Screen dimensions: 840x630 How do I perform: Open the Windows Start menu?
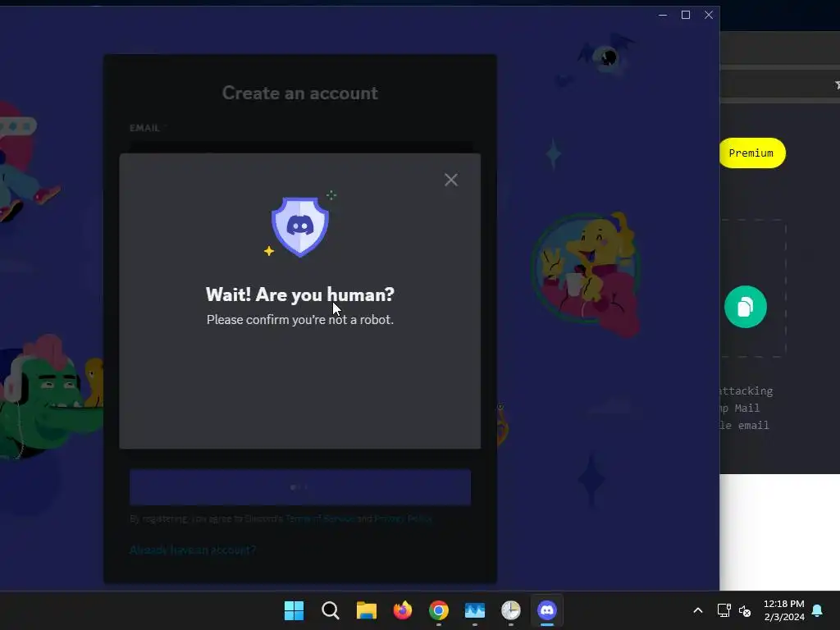pos(294,610)
